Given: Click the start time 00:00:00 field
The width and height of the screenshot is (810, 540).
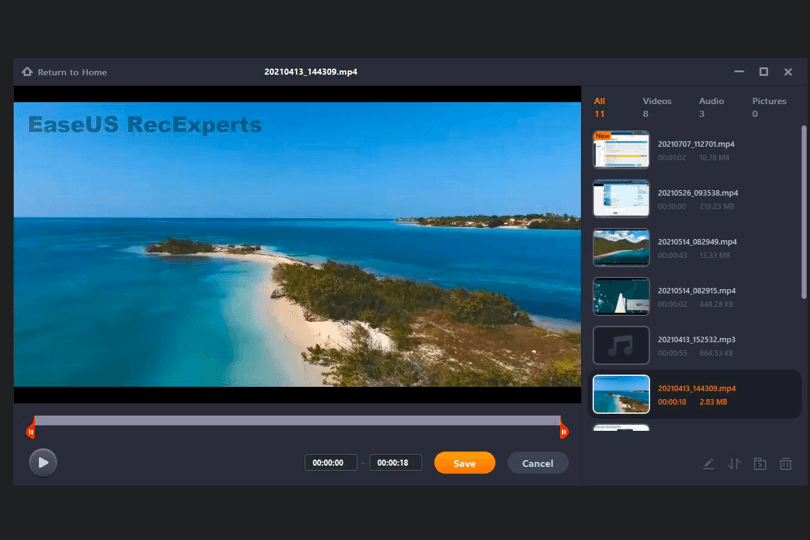Looking at the screenshot, I should tap(330, 463).
